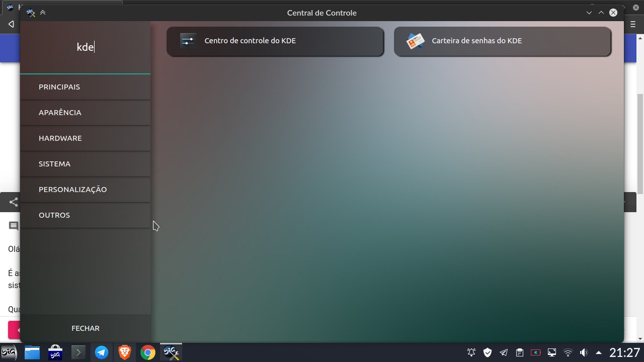The width and height of the screenshot is (644, 362).
Task: Expand hidden system tray icons arrow
Action: pos(599,352)
